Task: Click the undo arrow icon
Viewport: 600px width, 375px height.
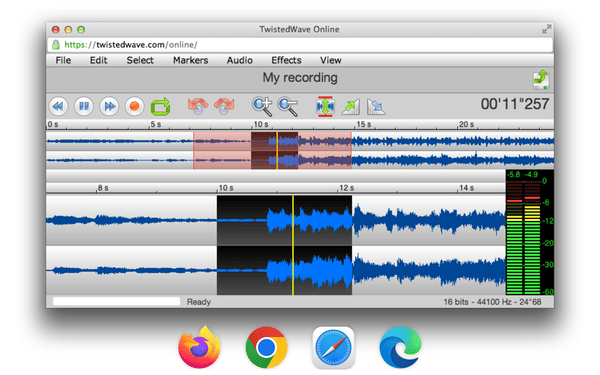Action: (198, 106)
